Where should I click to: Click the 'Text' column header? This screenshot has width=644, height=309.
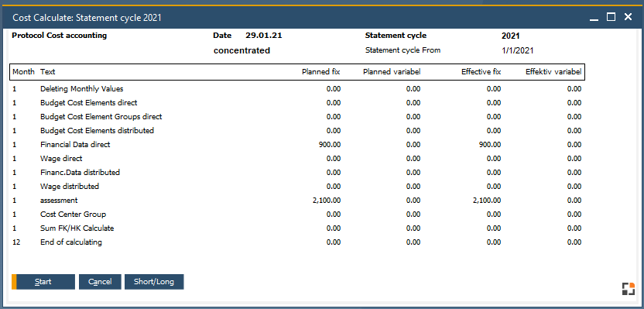point(48,72)
